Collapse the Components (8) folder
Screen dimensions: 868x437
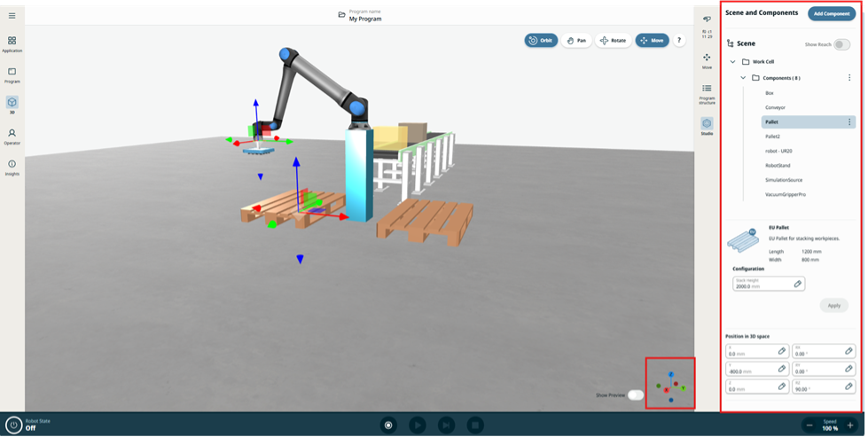pos(743,78)
